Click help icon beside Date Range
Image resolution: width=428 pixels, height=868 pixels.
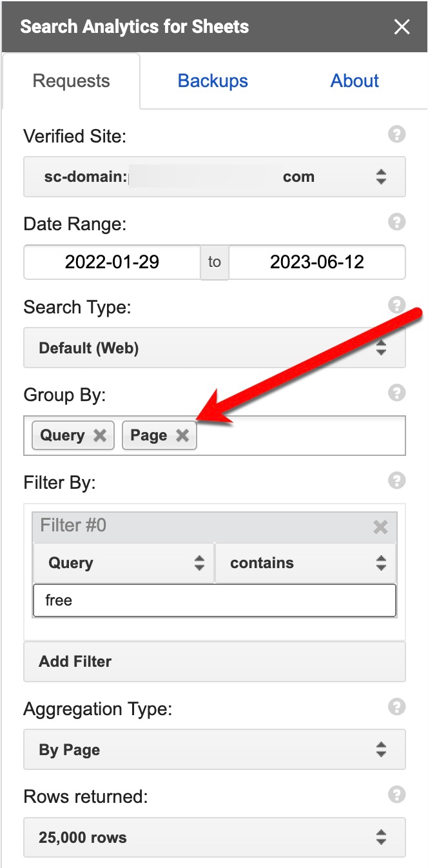(x=397, y=222)
